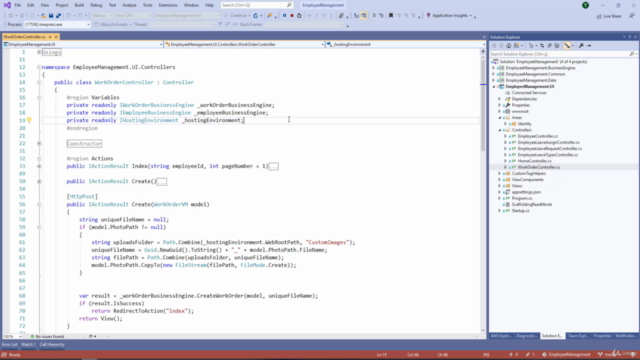Open Solution Explorer properties wrench icon
This screenshot has height=360, width=640.
tap(581, 46)
